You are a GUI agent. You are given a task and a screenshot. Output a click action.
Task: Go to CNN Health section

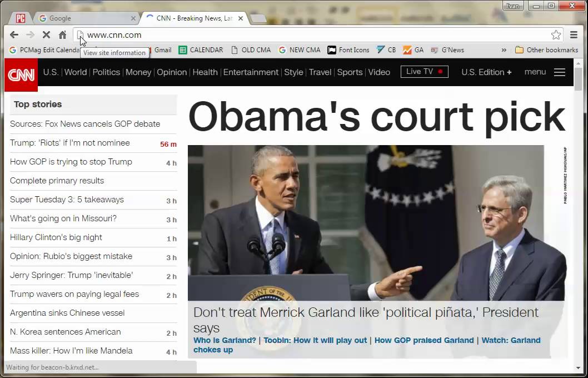(x=205, y=72)
